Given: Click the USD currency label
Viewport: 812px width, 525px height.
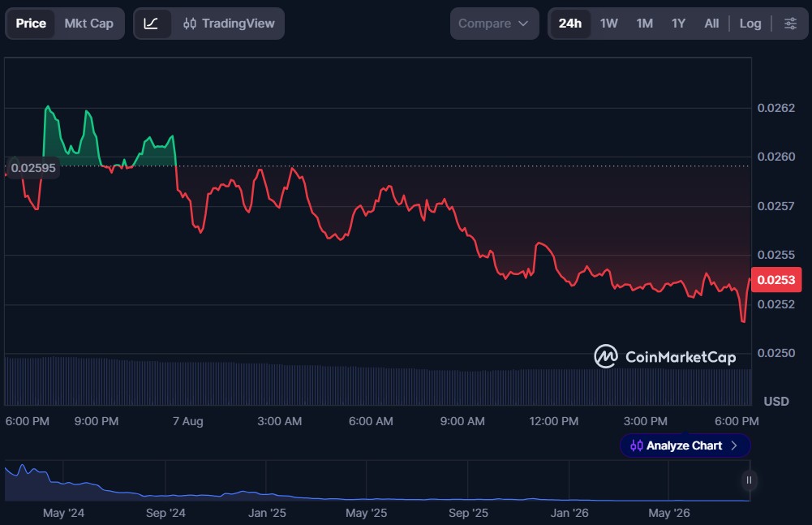Looking at the screenshot, I should pyautogui.click(x=776, y=402).
